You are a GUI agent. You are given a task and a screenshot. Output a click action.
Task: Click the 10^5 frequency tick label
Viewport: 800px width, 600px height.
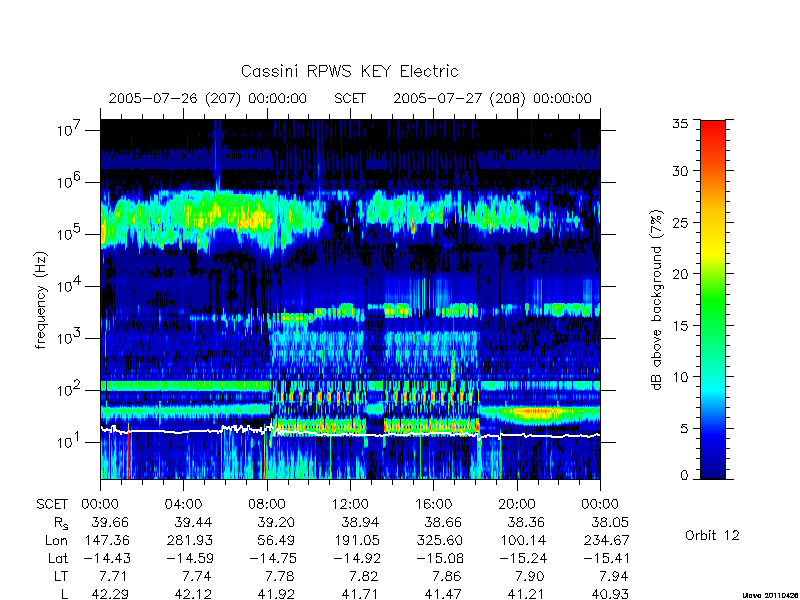click(x=70, y=234)
